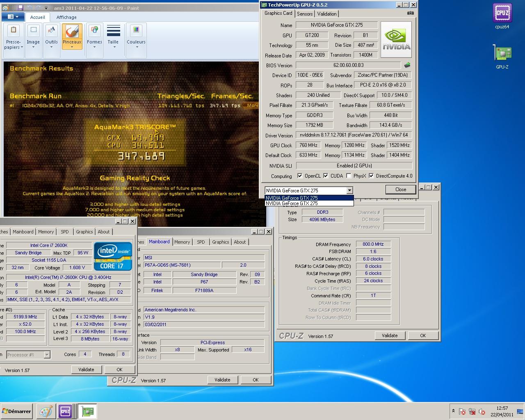Click the Action Center flag tray icon

(x=462, y=412)
